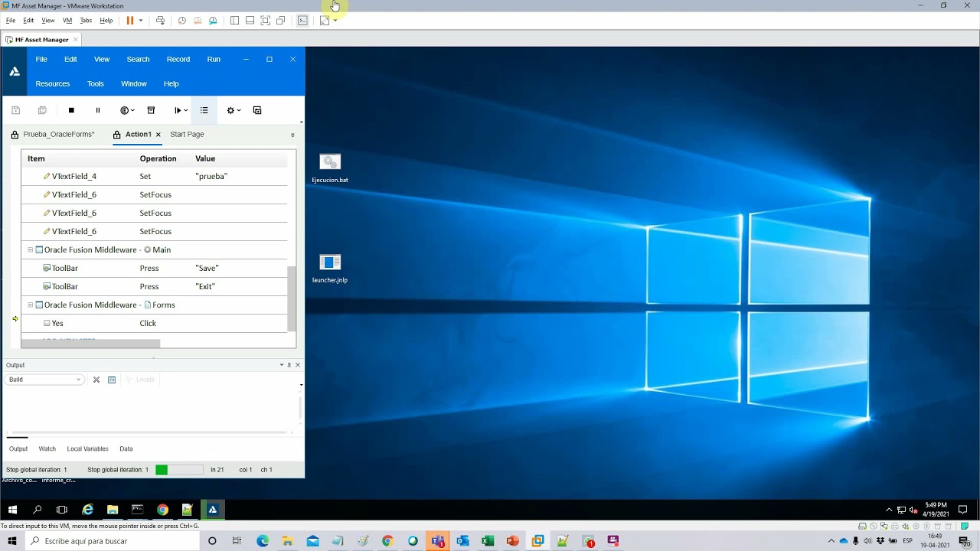Switch to Local Variables tab
The image size is (980, 551).
[x=87, y=448]
